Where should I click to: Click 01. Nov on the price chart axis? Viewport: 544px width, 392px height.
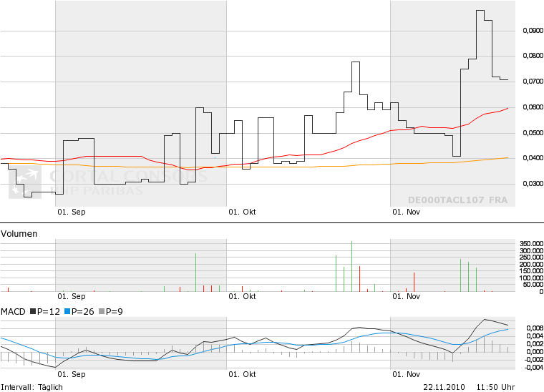[406, 212]
